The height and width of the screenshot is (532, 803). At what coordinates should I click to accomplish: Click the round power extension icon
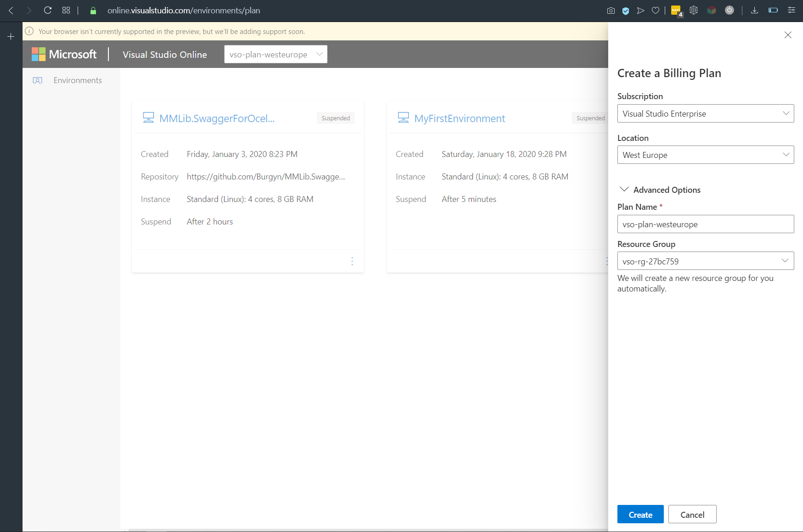(x=729, y=10)
